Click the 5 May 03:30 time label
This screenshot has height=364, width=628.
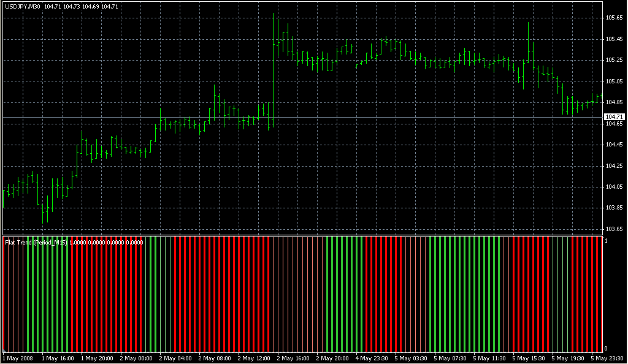tap(411, 358)
